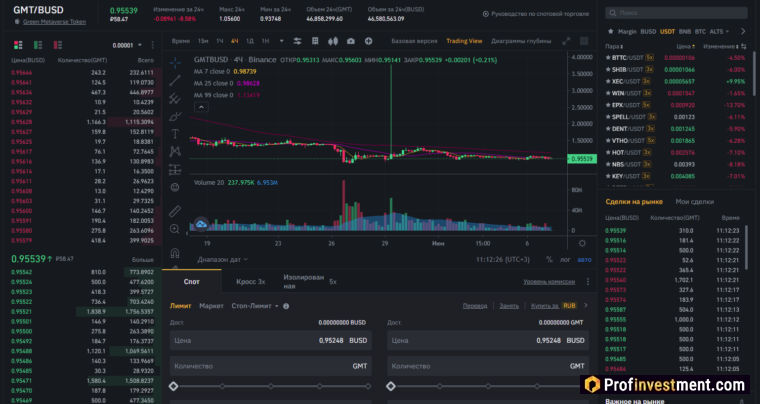Open the spot trading guide link
The image size is (760, 404).
[536, 14]
